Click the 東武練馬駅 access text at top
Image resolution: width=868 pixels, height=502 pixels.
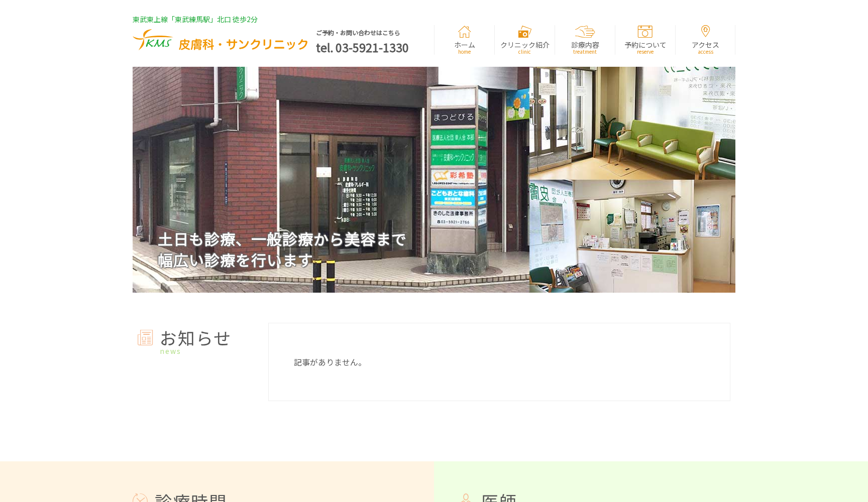[194, 19]
